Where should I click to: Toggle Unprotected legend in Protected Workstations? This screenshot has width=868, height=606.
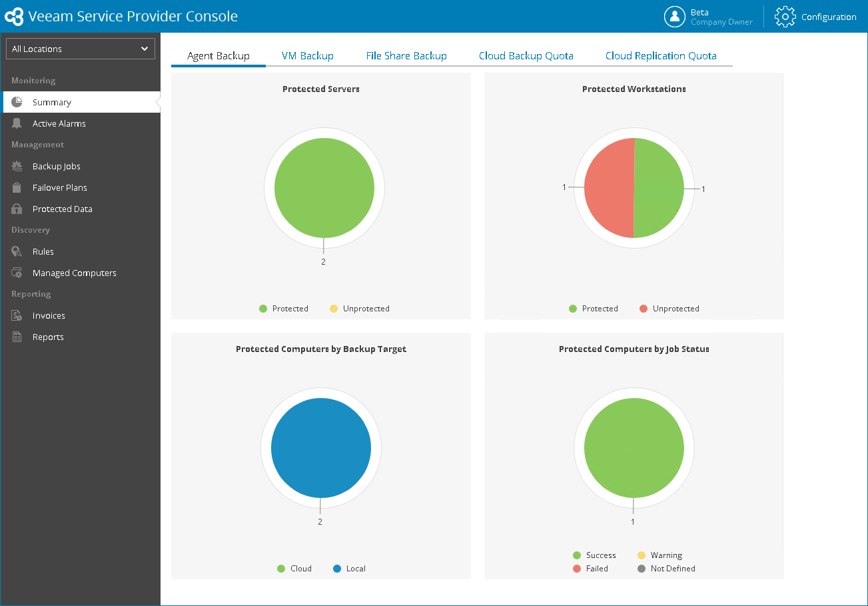tap(669, 309)
